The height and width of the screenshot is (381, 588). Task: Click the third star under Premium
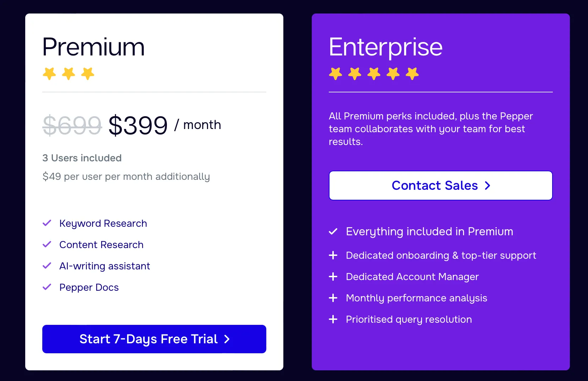pos(88,74)
